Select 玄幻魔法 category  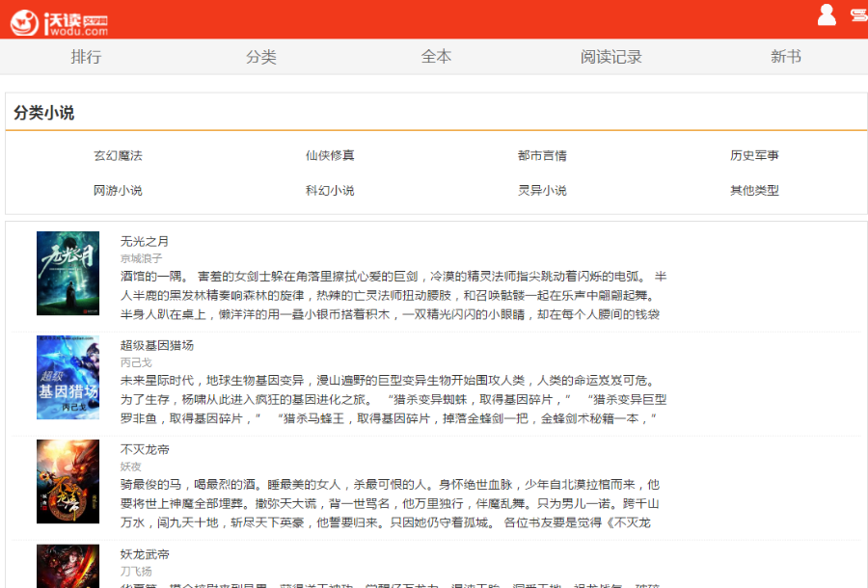click(118, 155)
